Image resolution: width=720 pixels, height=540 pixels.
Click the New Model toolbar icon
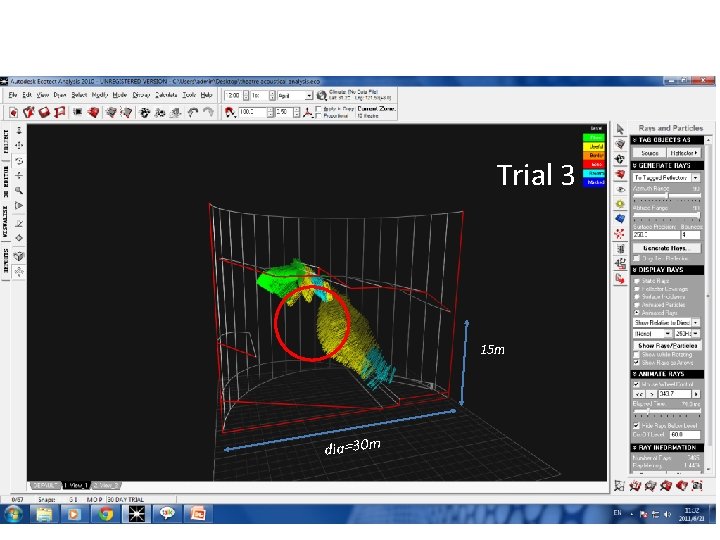13,112
